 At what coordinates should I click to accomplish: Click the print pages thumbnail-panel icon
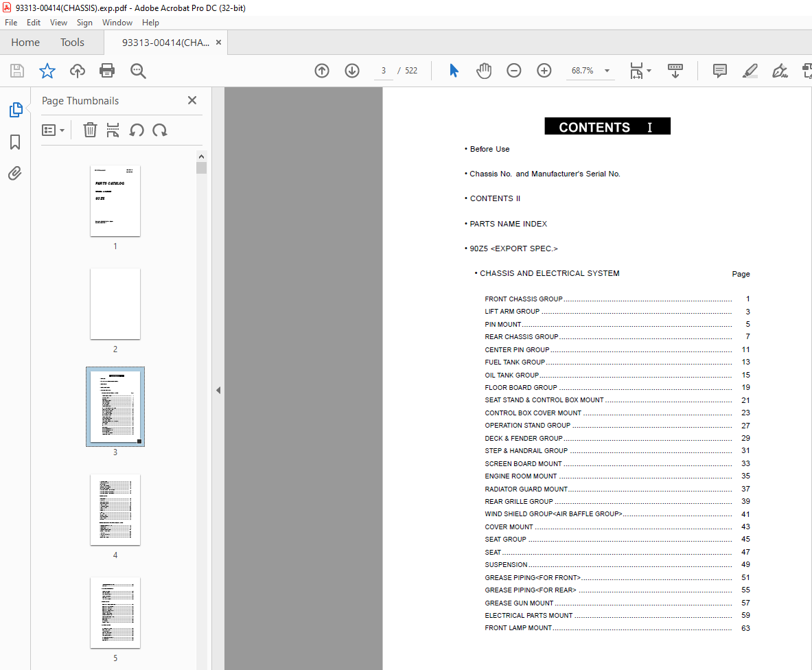point(113,130)
